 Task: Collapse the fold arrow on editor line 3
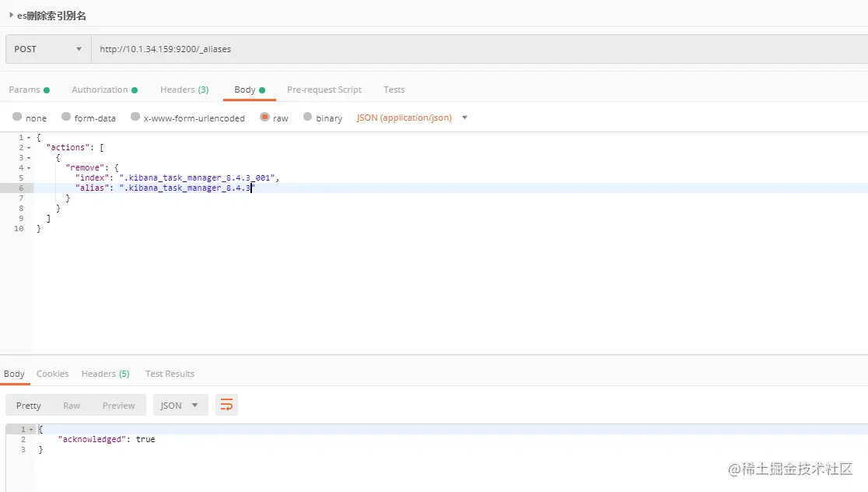(x=29, y=158)
